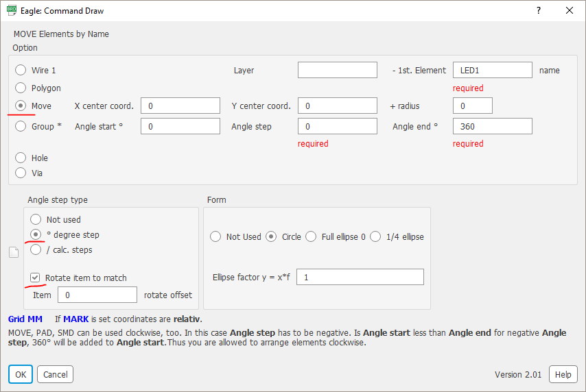Toggle Rotate item to match checkbox
The height and width of the screenshot is (392, 586).
[35, 278]
